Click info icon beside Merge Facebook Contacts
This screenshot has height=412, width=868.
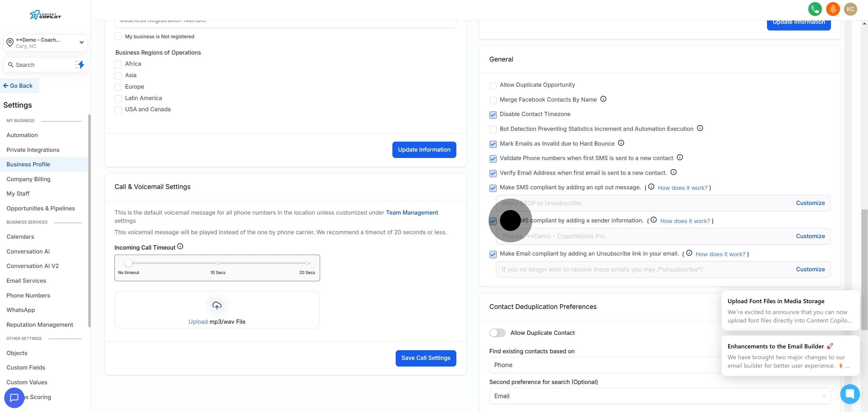[603, 99]
